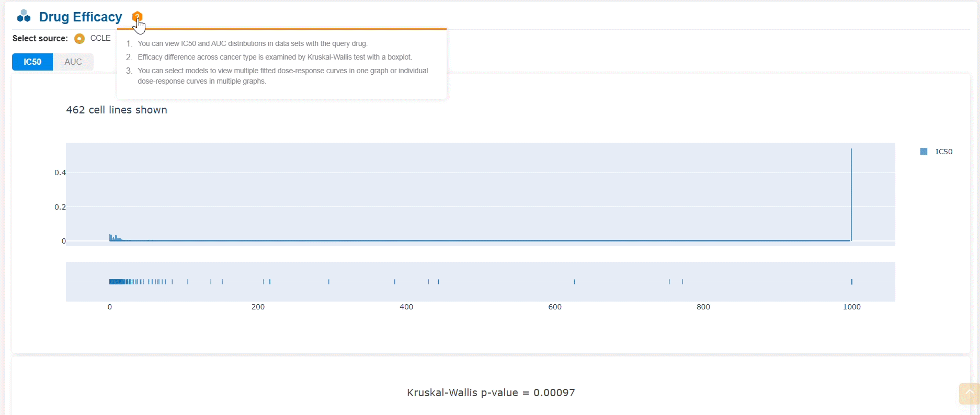Click the blue hexagon Drug Efficacy logo
Image resolution: width=980 pixels, height=415 pixels.
coord(24,16)
